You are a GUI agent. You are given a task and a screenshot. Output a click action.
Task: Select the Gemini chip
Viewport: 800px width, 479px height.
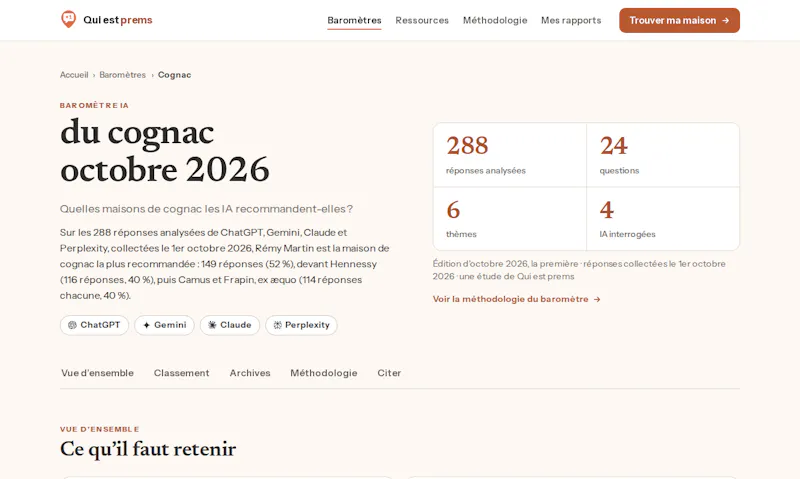pyautogui.click(x=164, y=325)
